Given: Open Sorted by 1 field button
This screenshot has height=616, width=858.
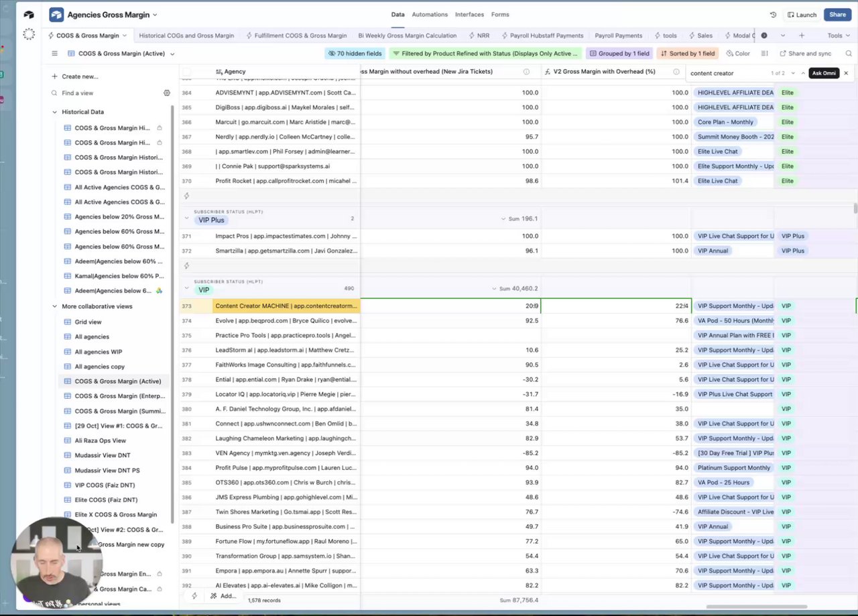Looking at the screenshot, I should 688,54.
